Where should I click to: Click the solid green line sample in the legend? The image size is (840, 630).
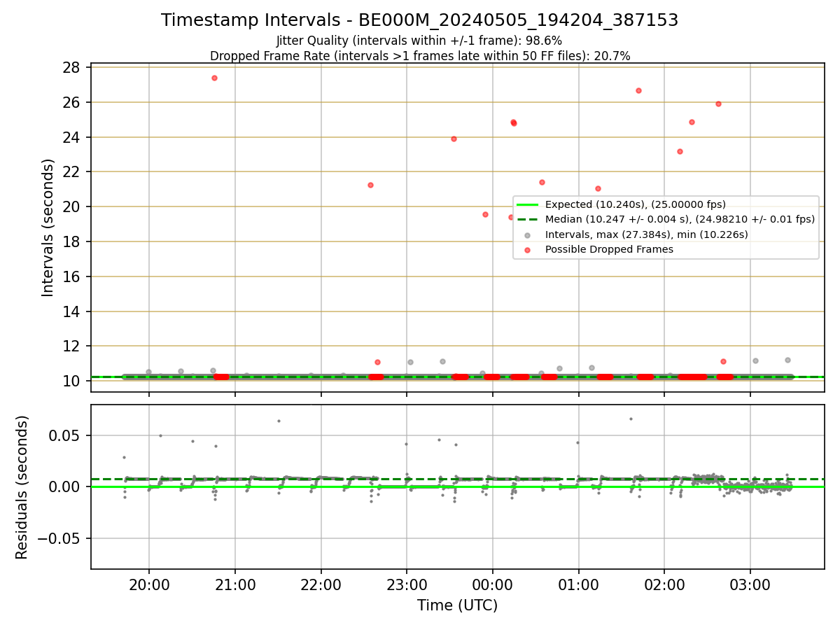[x=527, y=204]
